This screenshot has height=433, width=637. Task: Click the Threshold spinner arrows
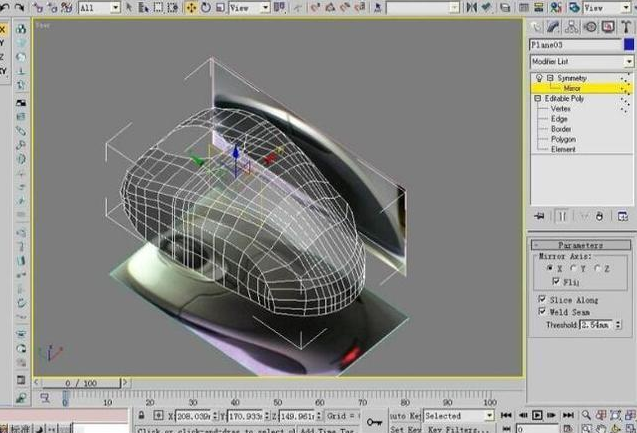pyautogui.click(x=618, y=325)
